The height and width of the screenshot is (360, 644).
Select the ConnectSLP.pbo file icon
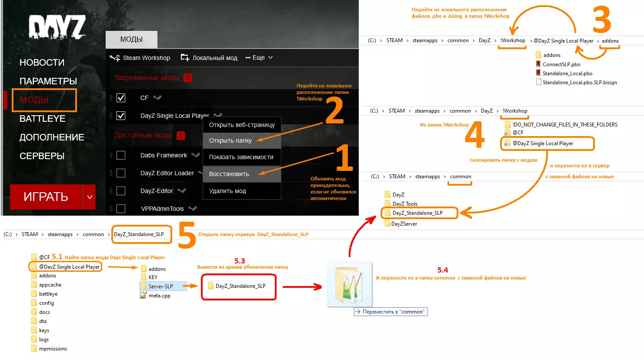click(x=538, y=64)
